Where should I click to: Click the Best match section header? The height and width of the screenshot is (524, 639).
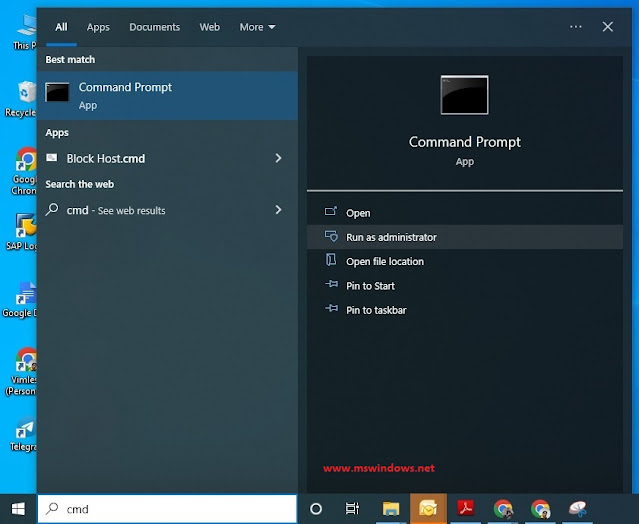70,59
